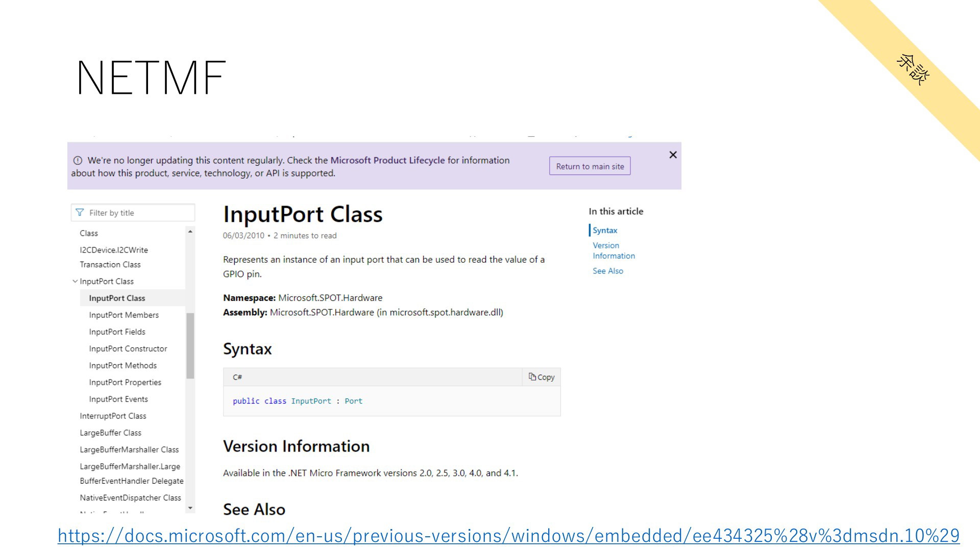
Task: Dismiss the banner with the X icon
Action: 673,155
